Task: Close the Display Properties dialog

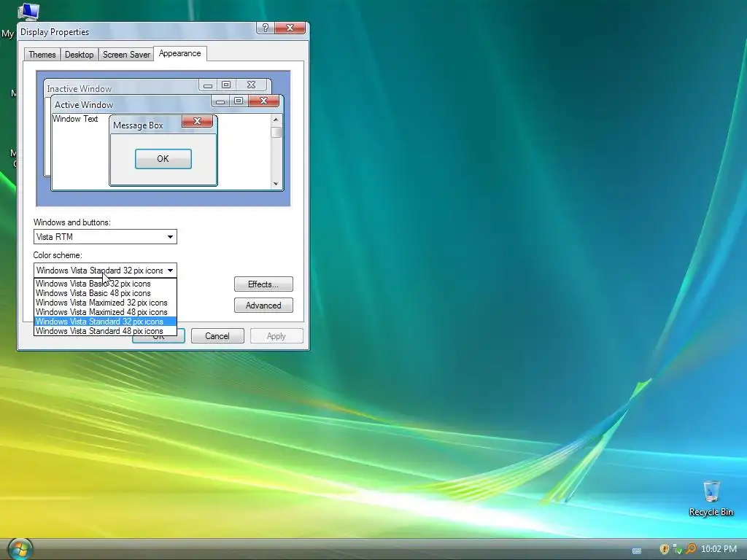Action: [290, 28]
